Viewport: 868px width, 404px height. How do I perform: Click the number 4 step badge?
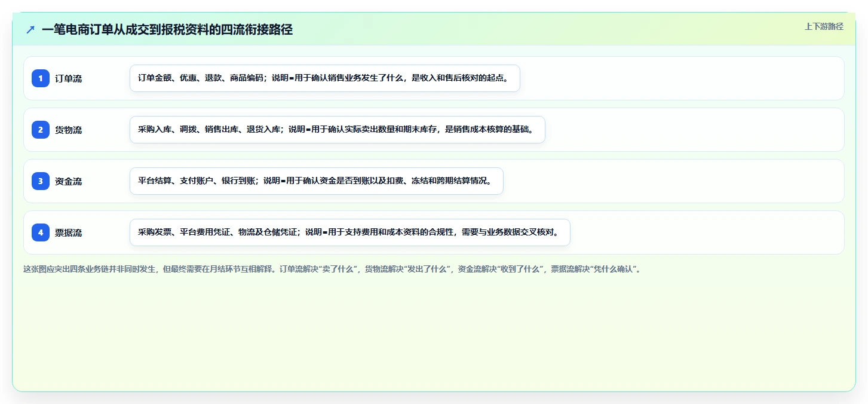41,232
